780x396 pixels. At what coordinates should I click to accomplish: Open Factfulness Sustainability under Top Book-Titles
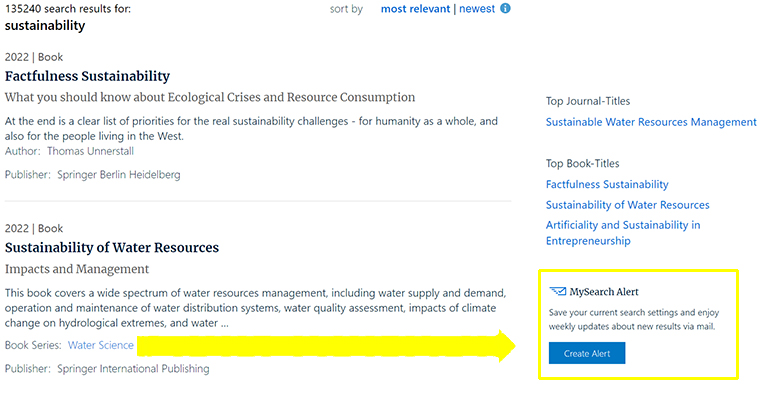pyautogui.click(x=607, y=185)
